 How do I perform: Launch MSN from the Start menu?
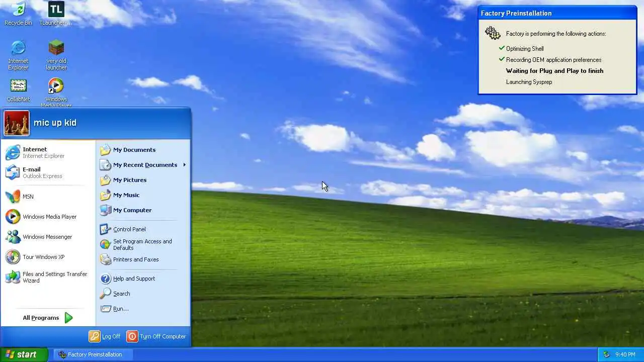click(48, 197)
